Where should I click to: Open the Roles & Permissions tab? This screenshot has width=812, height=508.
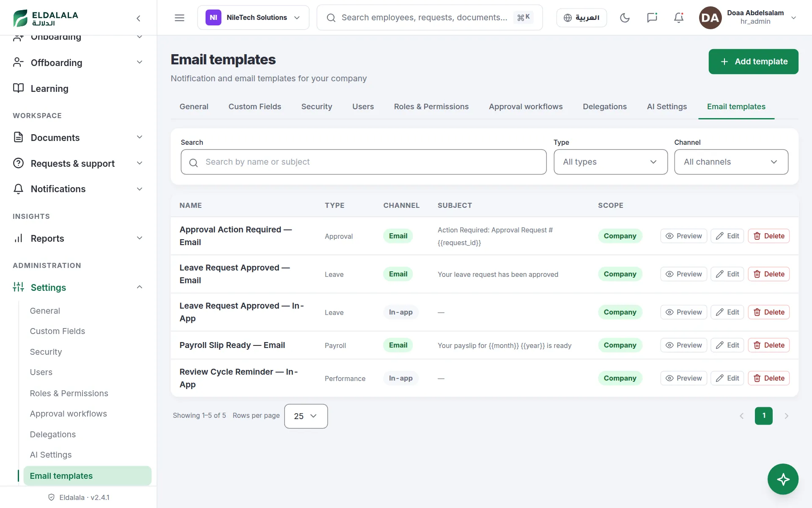tap(431, 107)
